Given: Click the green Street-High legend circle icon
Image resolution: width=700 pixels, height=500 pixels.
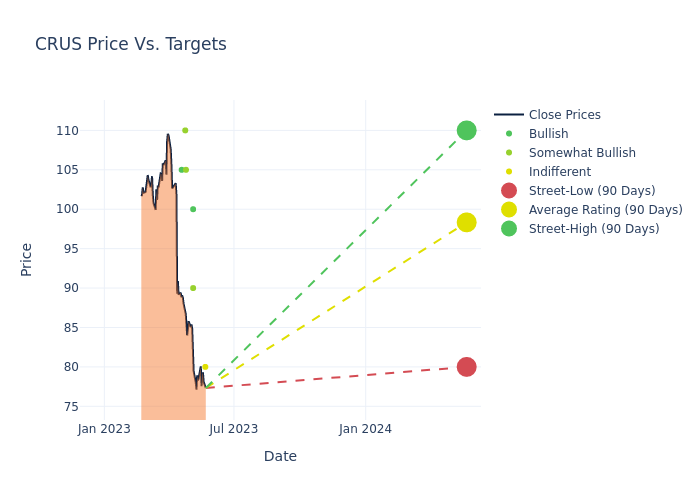Looking at the screenshot, I should 509,229.
